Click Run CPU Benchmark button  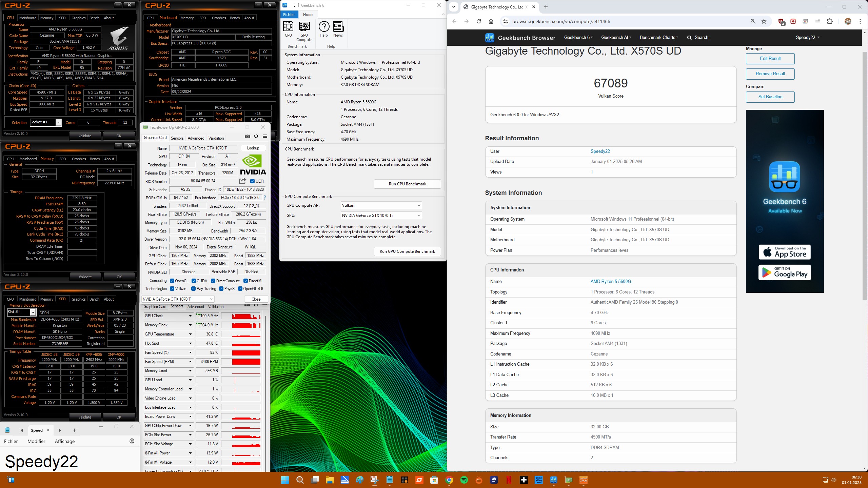coord(407,184)
